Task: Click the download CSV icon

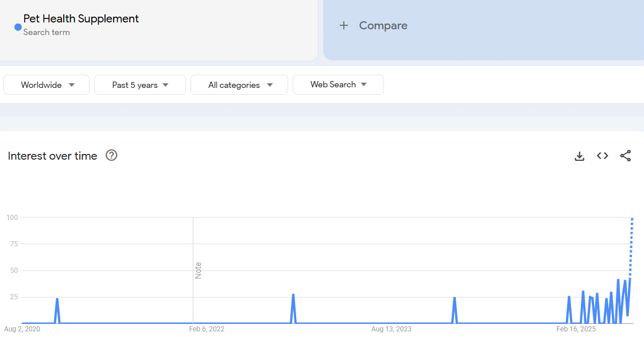Action: click(579, 156)
